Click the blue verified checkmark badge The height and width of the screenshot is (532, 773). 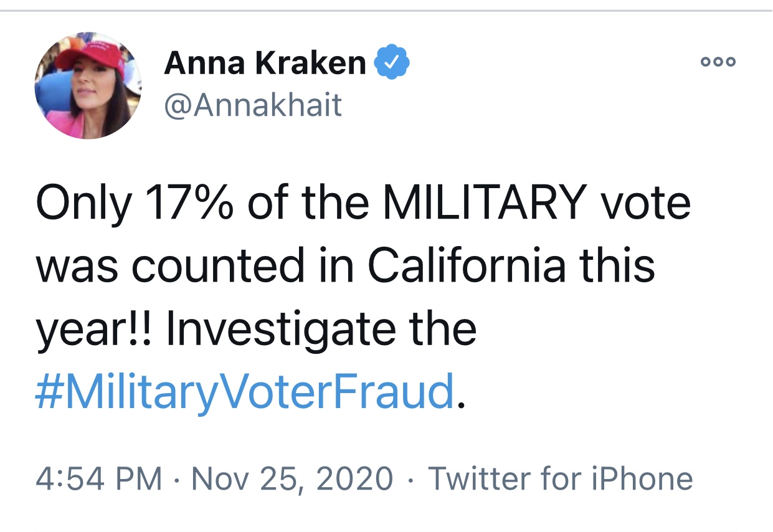(x=392, y=63)
